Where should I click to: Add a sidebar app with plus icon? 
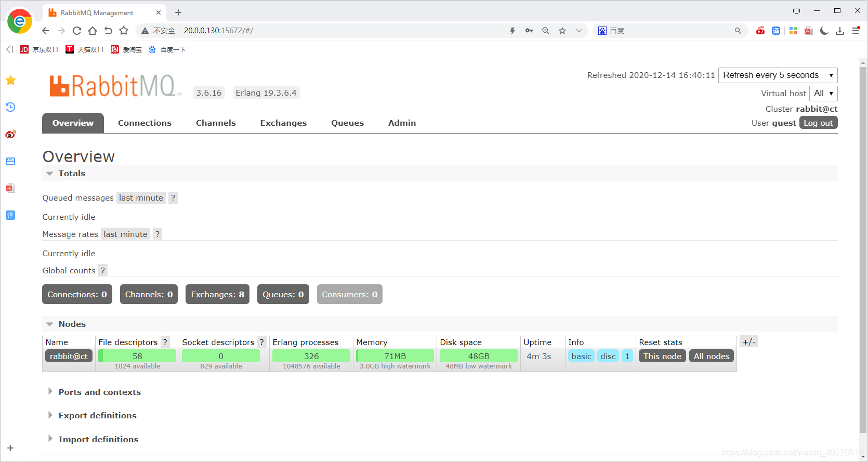10,448
